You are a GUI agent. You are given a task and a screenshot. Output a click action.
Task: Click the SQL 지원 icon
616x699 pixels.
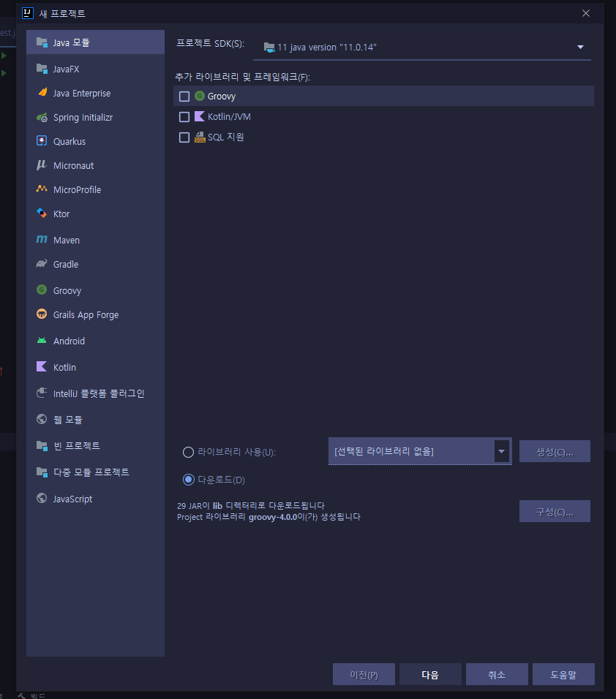(x=200, y=137)
